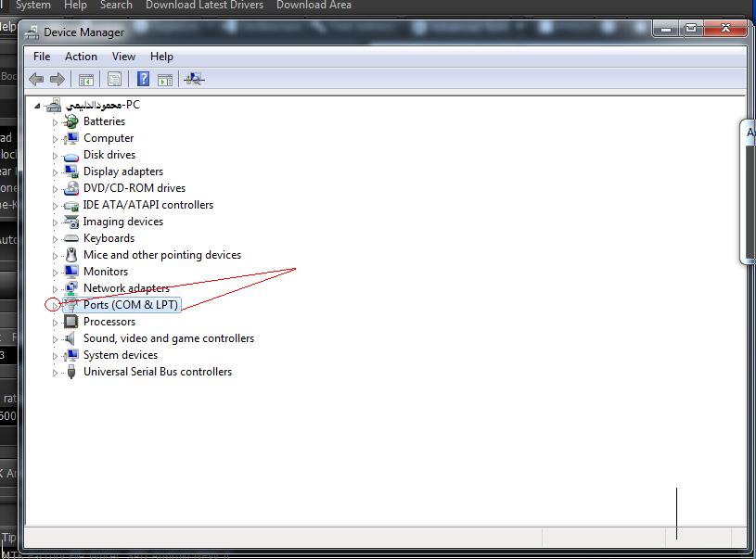756x559 pixels.
Task: Click the Back arrow toolbar icon
Action: (36, 79)
